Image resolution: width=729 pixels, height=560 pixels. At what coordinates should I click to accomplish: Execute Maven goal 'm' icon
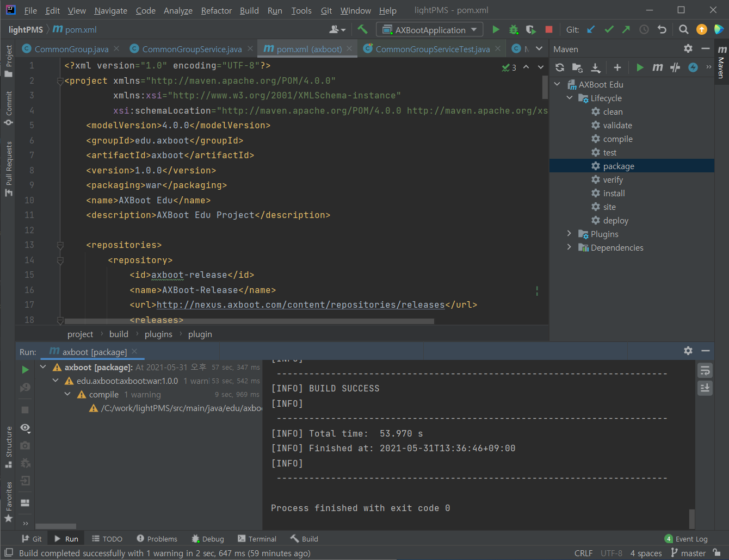click(658, 67)
